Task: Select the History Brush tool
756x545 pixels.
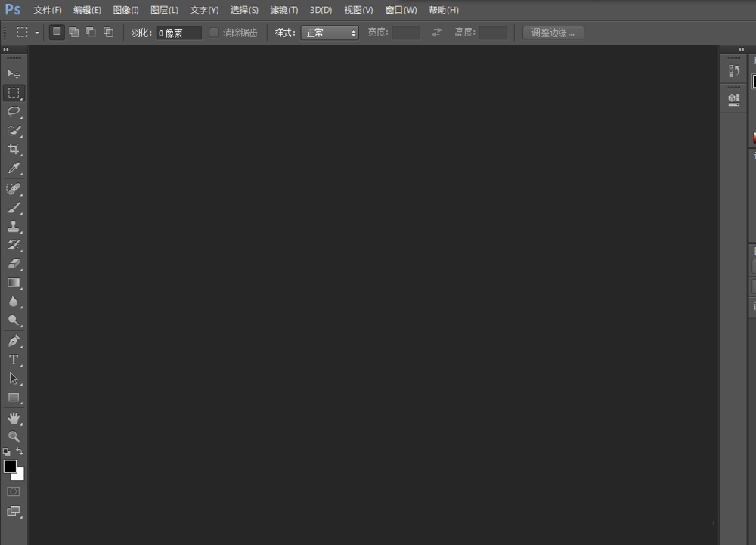Action: pyautogui.click(x=14, y=245)
